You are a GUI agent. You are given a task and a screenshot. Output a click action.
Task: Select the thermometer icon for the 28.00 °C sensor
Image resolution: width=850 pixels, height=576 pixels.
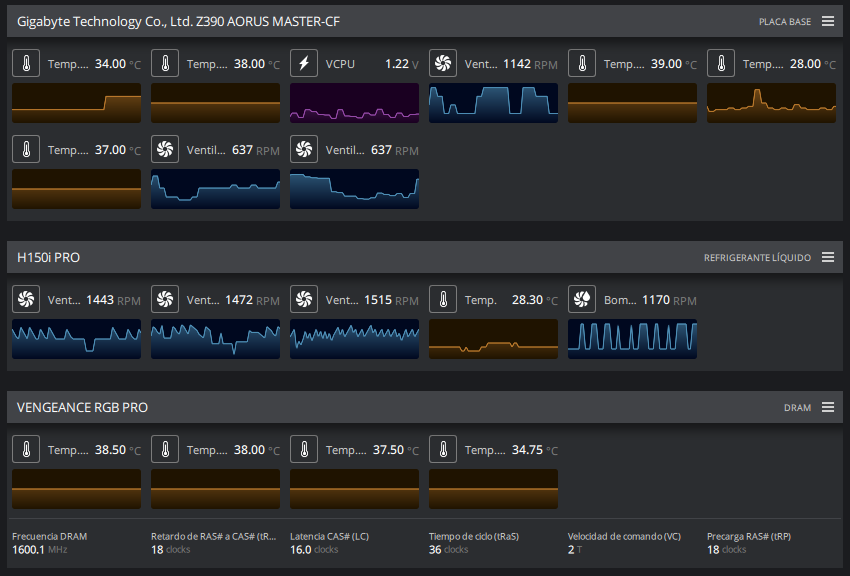click(x=720, y=63)
